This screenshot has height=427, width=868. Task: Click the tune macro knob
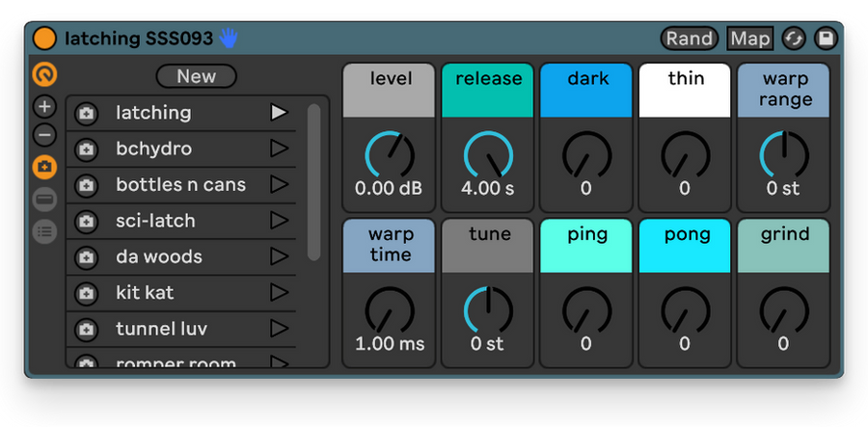point(488,310)
